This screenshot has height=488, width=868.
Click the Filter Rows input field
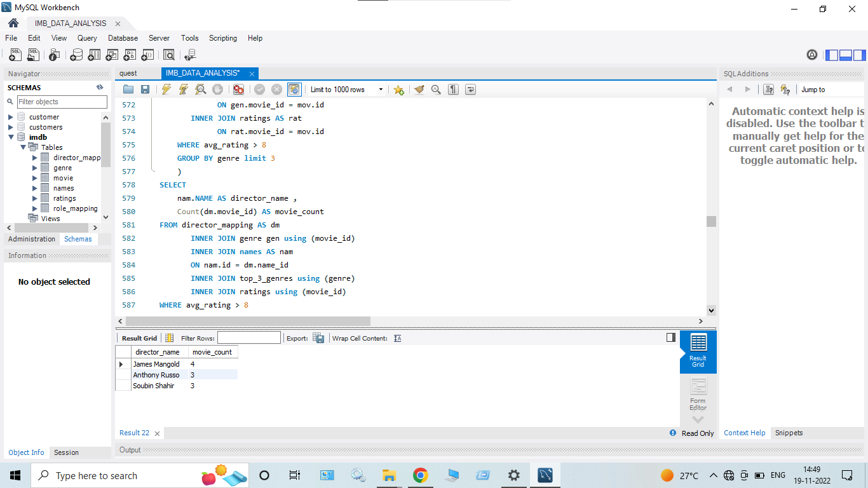click(249, 338)
